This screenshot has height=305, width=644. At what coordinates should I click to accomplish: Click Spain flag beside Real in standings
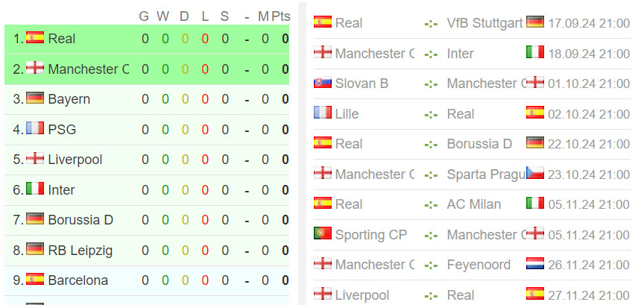(35, 37)
